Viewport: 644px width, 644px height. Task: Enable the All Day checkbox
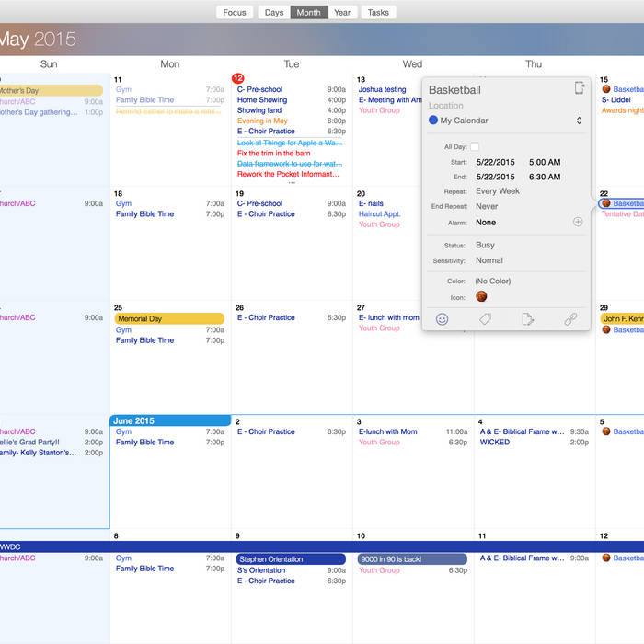(475, 146)
